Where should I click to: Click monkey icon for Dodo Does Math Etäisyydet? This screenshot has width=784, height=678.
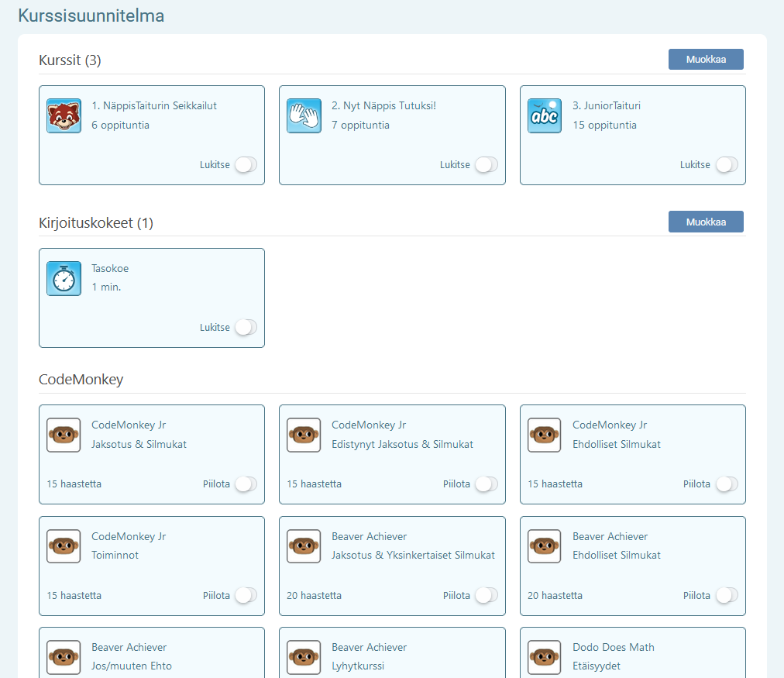pyautogui.click(x=545, y=657)
